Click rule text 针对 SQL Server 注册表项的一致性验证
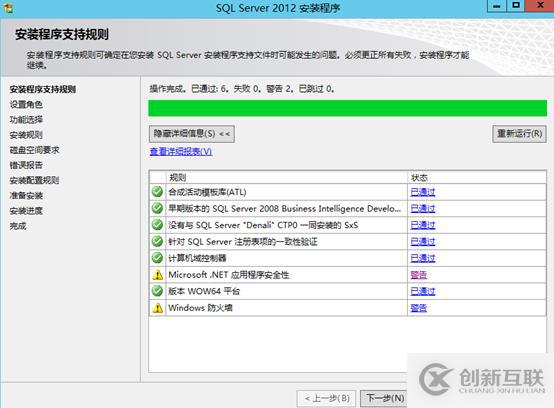This screenshot has height=408, width=554. point(243,242)
